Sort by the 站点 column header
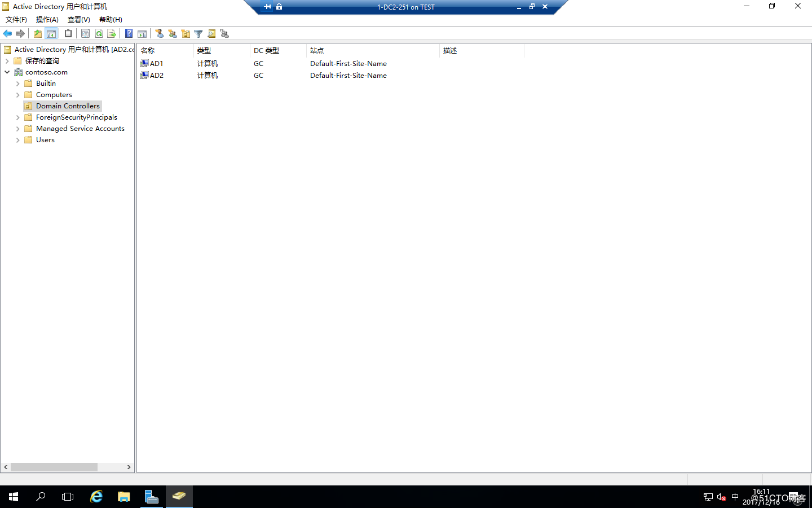 click(x=373, y=51)
